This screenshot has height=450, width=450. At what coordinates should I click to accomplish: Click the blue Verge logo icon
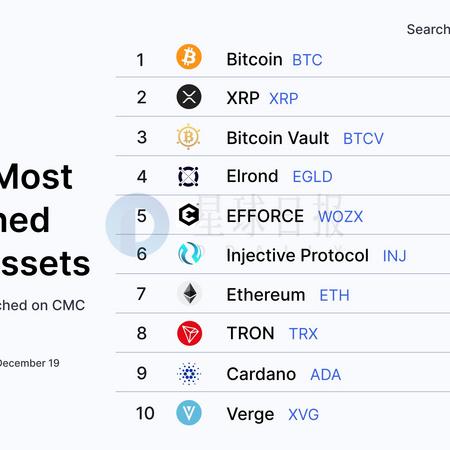point(189,413)
